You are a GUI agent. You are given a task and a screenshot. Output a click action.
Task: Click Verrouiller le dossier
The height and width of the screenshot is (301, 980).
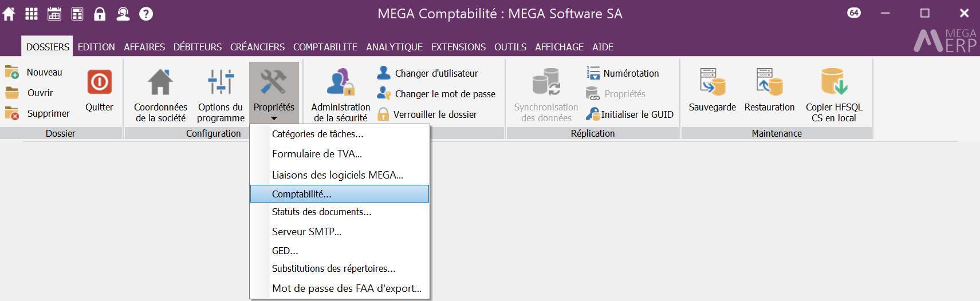[x=435, y=114]
